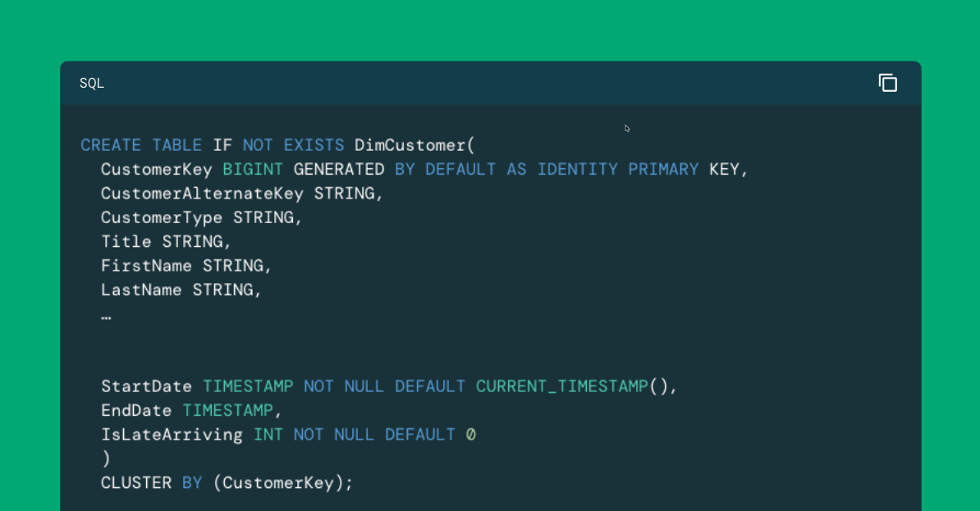Click the SQL language label
The height and width of the screenshot is (511, 980).
92,84
